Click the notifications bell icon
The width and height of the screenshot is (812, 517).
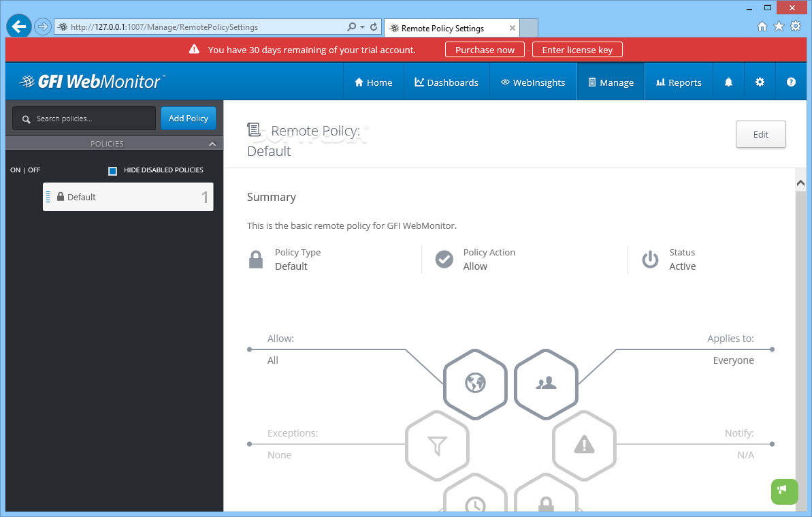(729, 82)
